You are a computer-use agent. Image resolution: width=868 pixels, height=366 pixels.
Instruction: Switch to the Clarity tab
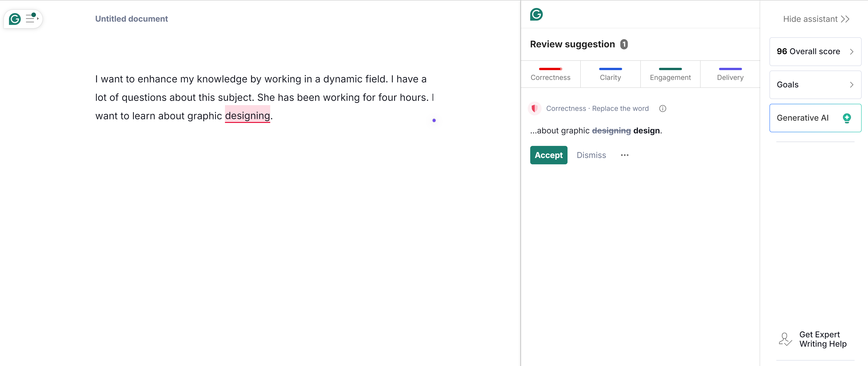pos(610,74)
